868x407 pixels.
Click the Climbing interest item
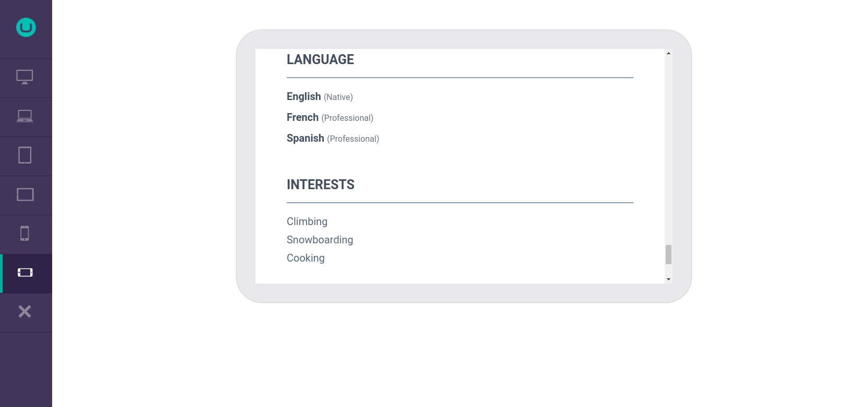[307, 221]
